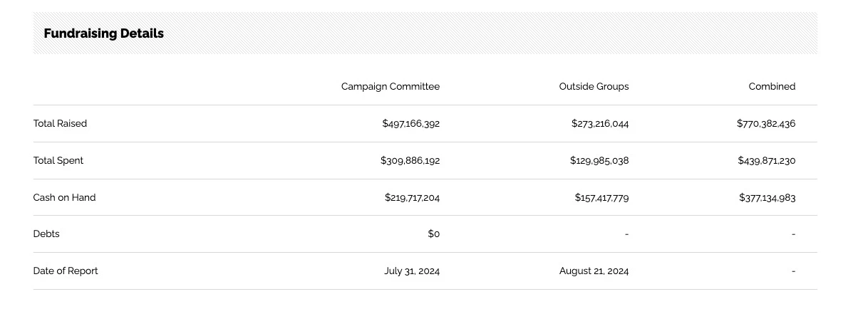Select Outside Groups total raised $273,216,044
Screen dimensions: 868x309
point(600,123)
